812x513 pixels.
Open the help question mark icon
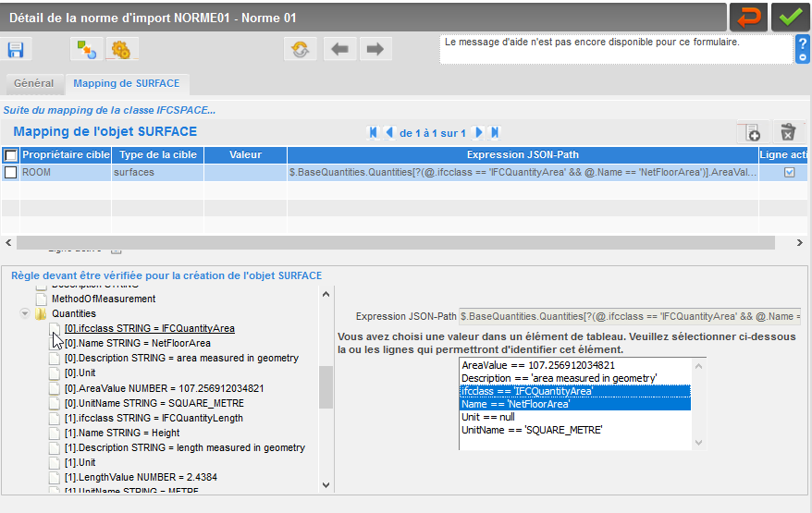[x=802, y=49]
